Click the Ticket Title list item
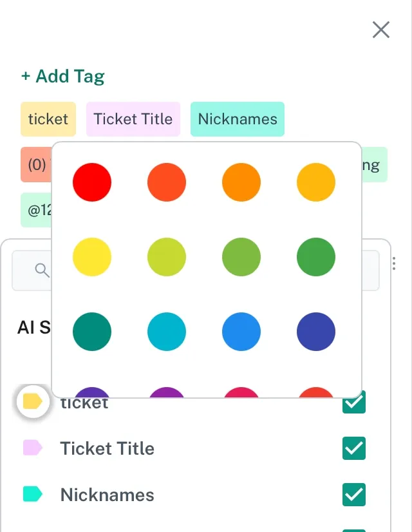 tap(108, 448)
